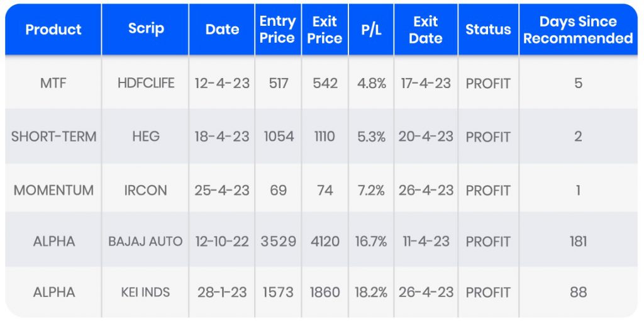Click the 181 days value
The image size is (644, 321).
point(578,241)
